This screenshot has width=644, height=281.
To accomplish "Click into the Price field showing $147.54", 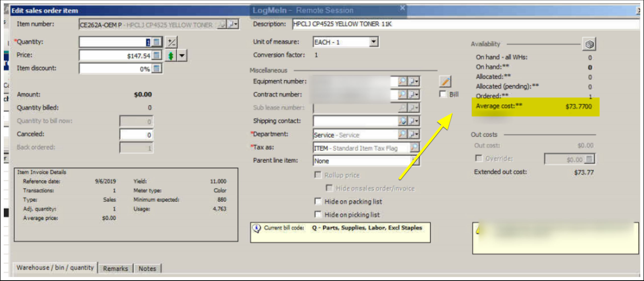I will (116, 55).
